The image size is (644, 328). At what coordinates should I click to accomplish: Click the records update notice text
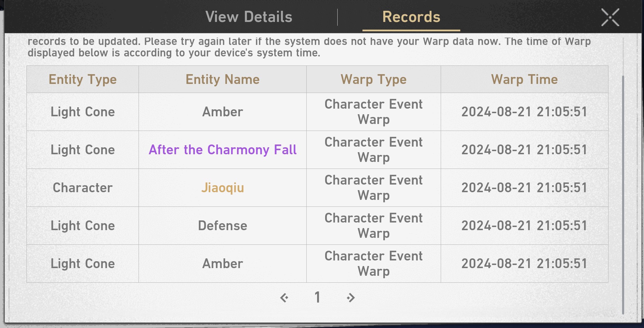(x=309, y=47)
